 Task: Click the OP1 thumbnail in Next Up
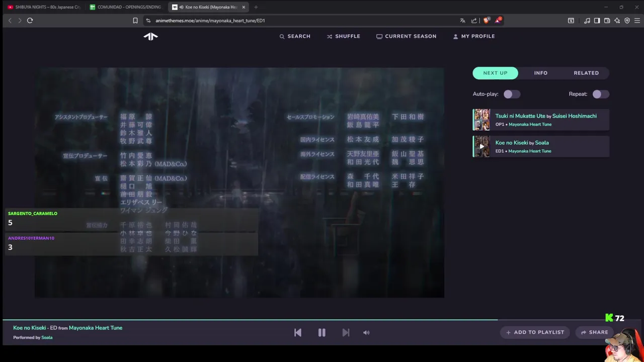(x=481, y=120)
